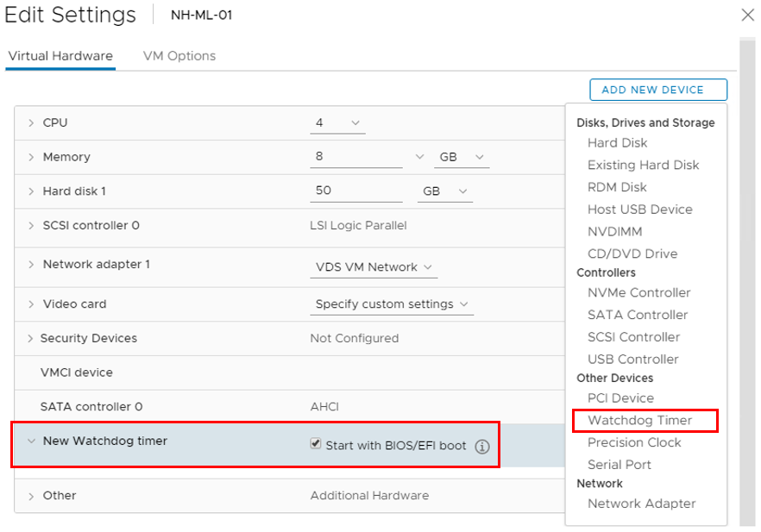Expand the CPU settings row
This screenshot has height=532, width=761.
[x=31, y=123]
